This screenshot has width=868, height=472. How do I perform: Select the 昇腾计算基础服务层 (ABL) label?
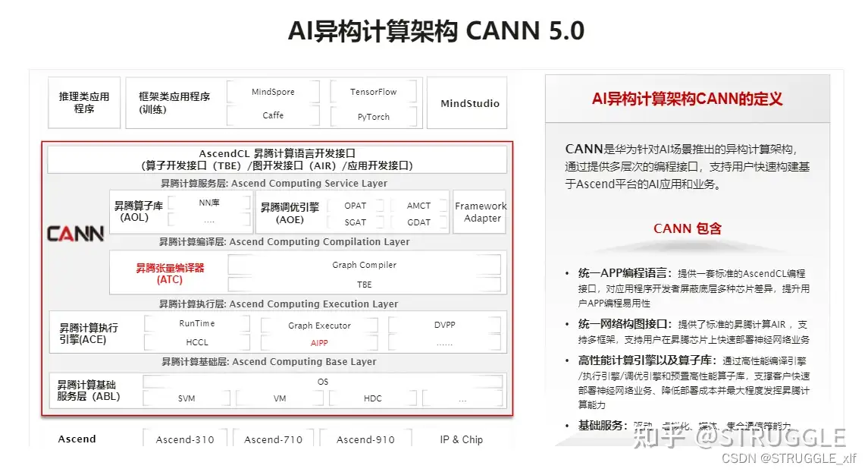point(89,391)
